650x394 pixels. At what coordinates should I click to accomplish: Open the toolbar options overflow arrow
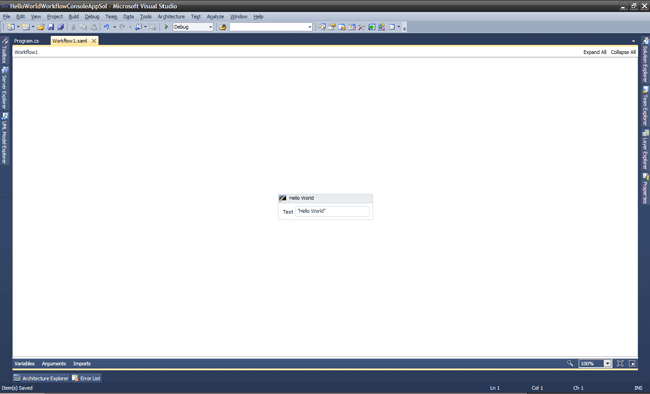(x=405, y=27)
